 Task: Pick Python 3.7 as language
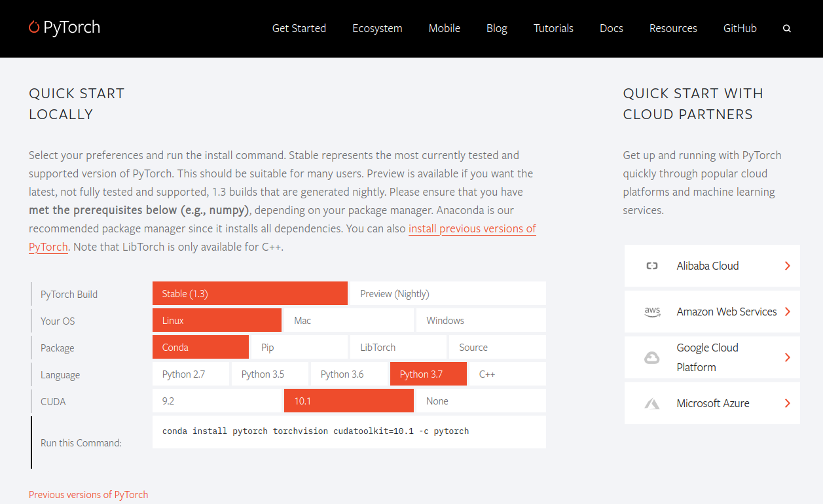coord(428,374)
